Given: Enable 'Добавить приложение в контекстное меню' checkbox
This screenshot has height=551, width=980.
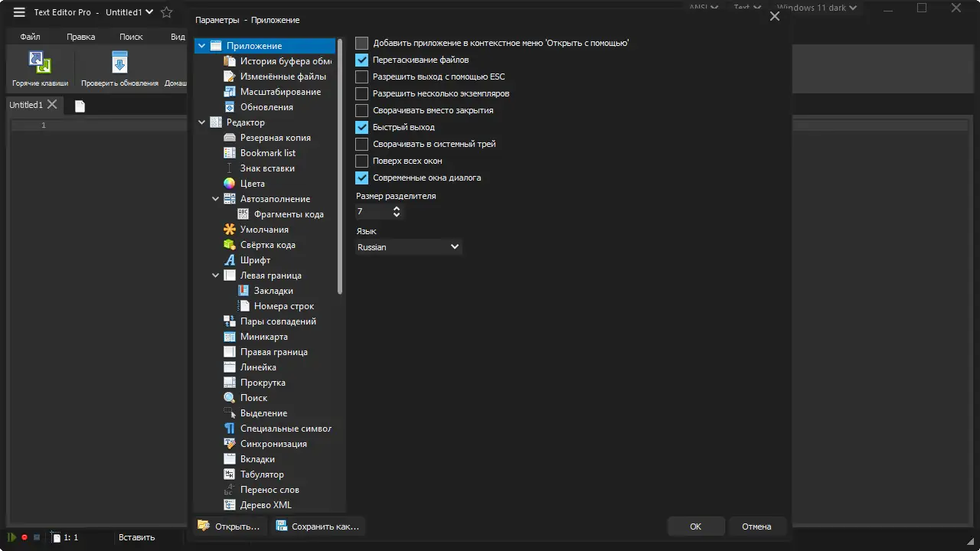Looking at the screenshot, I should [362, 43].
